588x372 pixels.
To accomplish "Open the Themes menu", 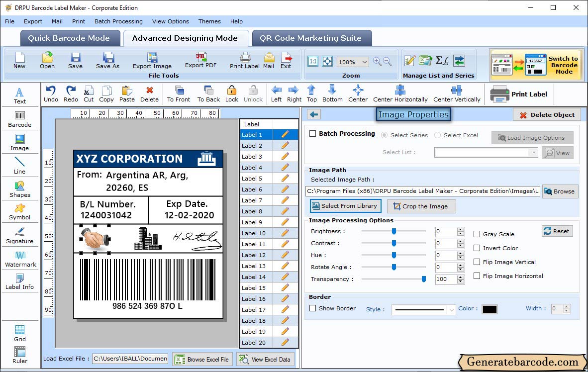I will pos(209,21).
